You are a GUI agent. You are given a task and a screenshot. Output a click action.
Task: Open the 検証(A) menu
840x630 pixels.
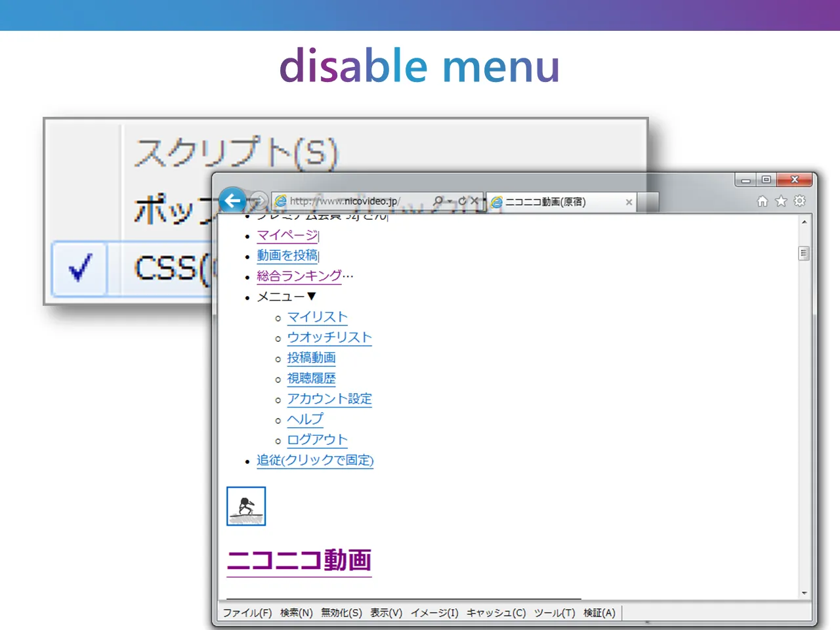pyautogui.click(x=599, y=613)
